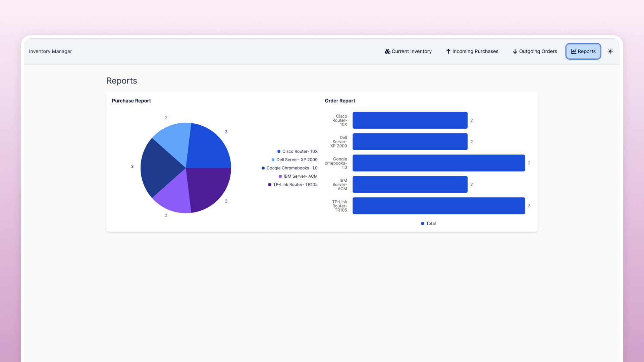
Task: Click the Inventory Manager title link
Action: (50, 51)
